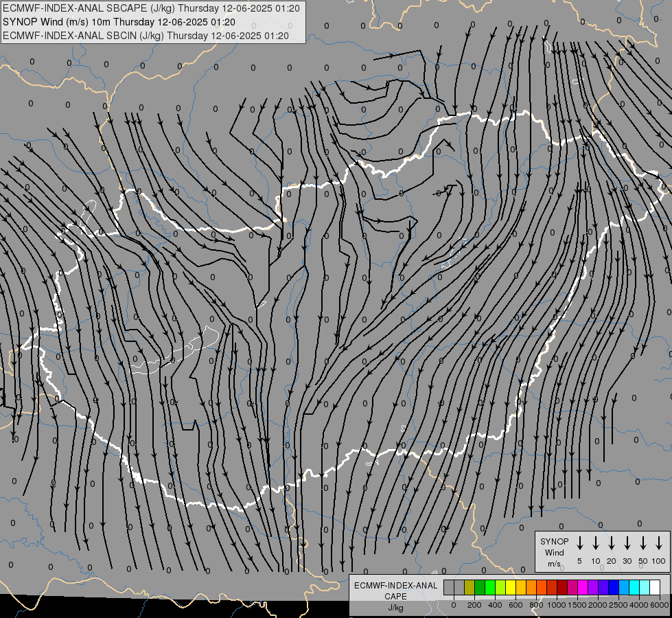Select the red-orange CAPE legend swatch

point(542,587)
